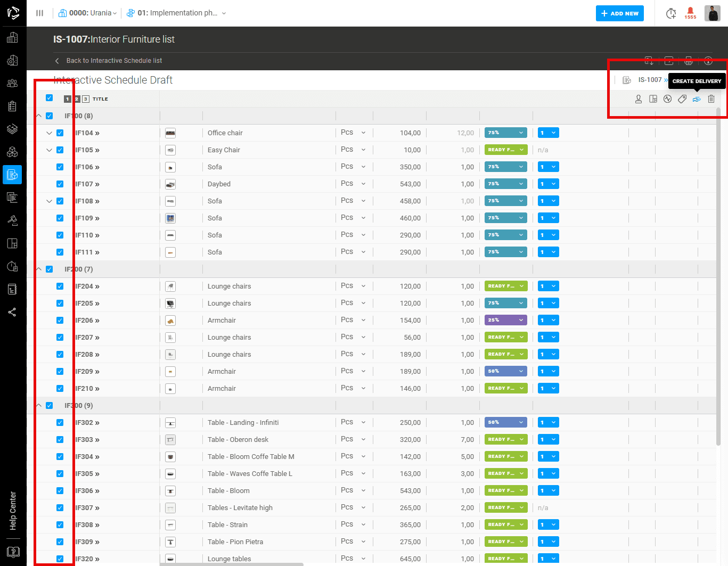
Task: Open the notebook sidebar icon
Action: click(x=12, y=289)
